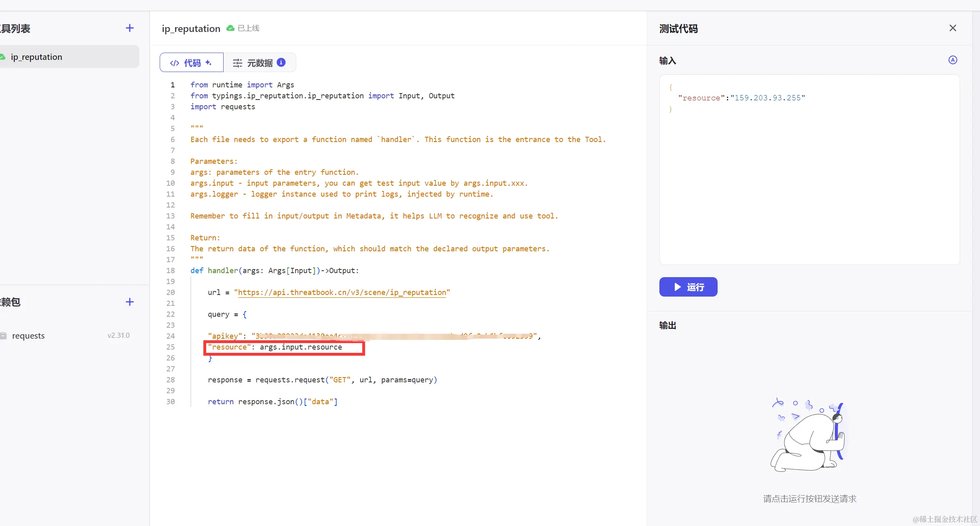This screenshot has height=526, width=980.
Task: Click the plus icon to add a dependency
Action: coord(129,302)
